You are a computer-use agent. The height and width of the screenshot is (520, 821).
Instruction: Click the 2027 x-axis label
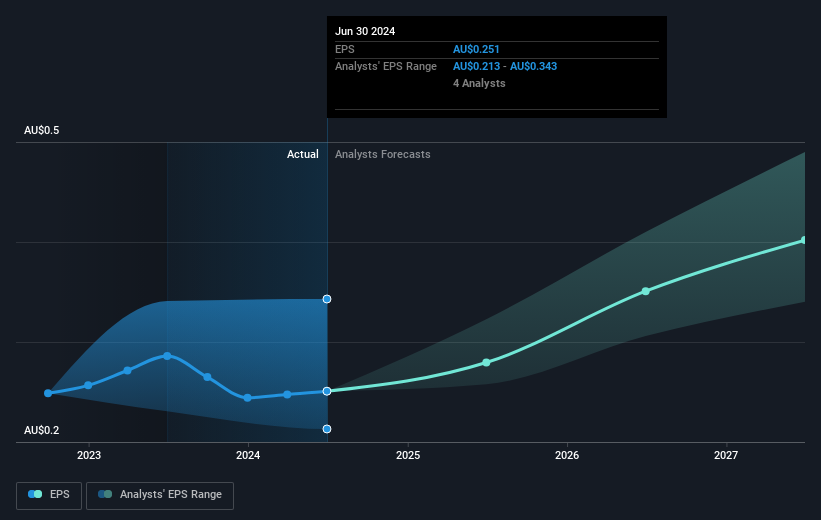726,455
